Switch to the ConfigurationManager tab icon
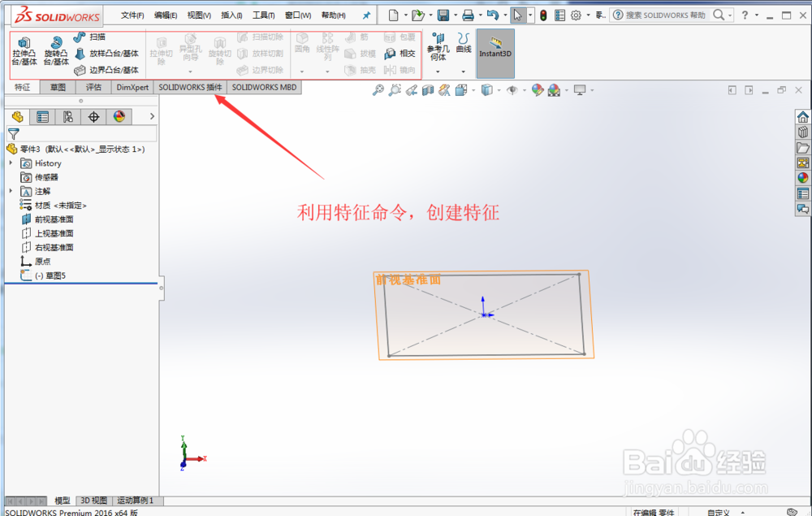Screen dimensions: 812x516 click(68, 116)
